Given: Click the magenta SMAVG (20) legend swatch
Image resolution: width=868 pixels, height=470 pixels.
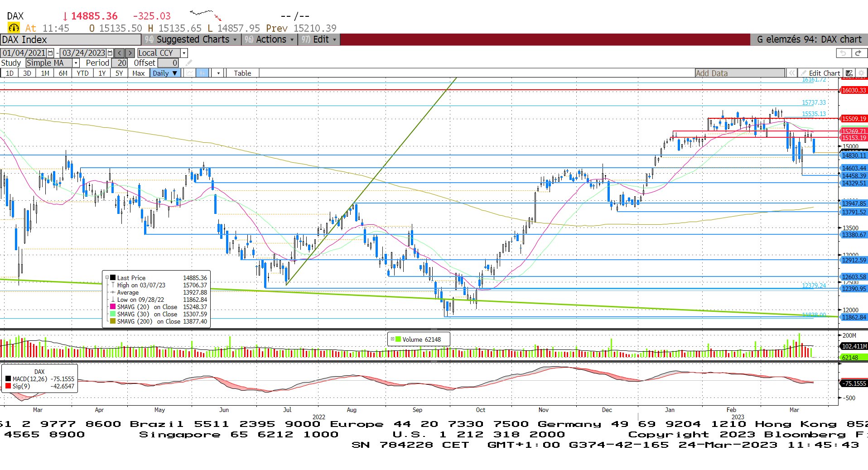Looking at the screenshot, I should coord(113,307).
